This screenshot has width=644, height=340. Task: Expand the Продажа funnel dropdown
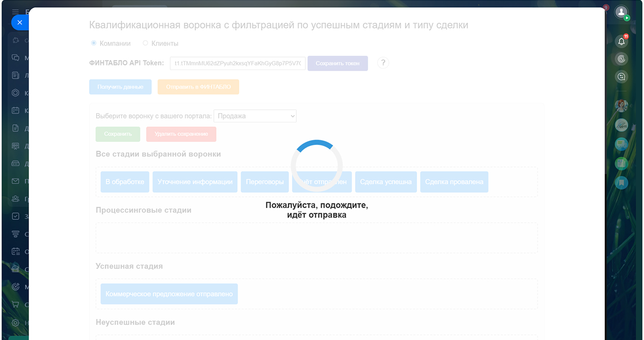tap(255, 116)
